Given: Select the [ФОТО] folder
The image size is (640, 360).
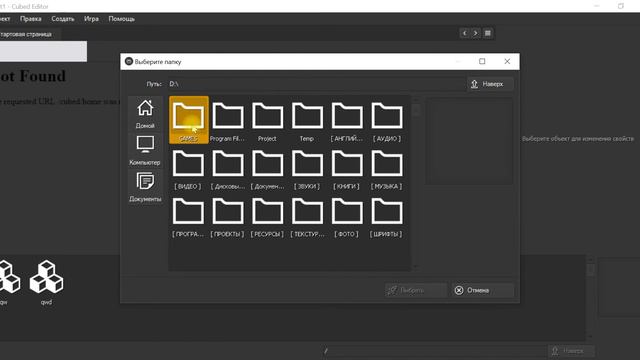Looking at the screenshot, I should point(347,216).
